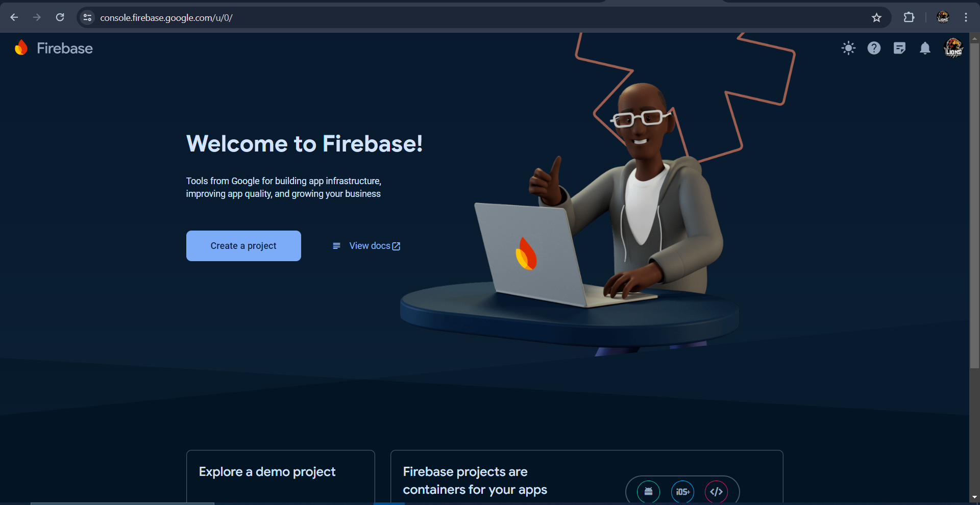Open the notifications bell
980x505 pixels.
tap(925, 48)
